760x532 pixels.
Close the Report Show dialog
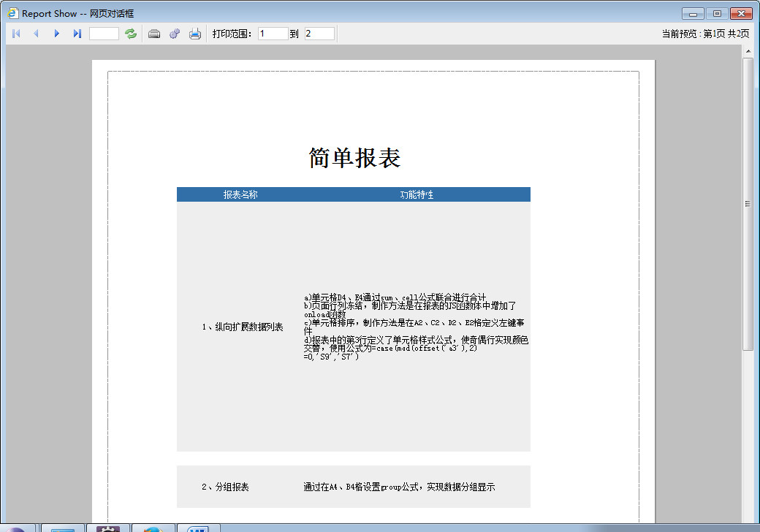741,14
